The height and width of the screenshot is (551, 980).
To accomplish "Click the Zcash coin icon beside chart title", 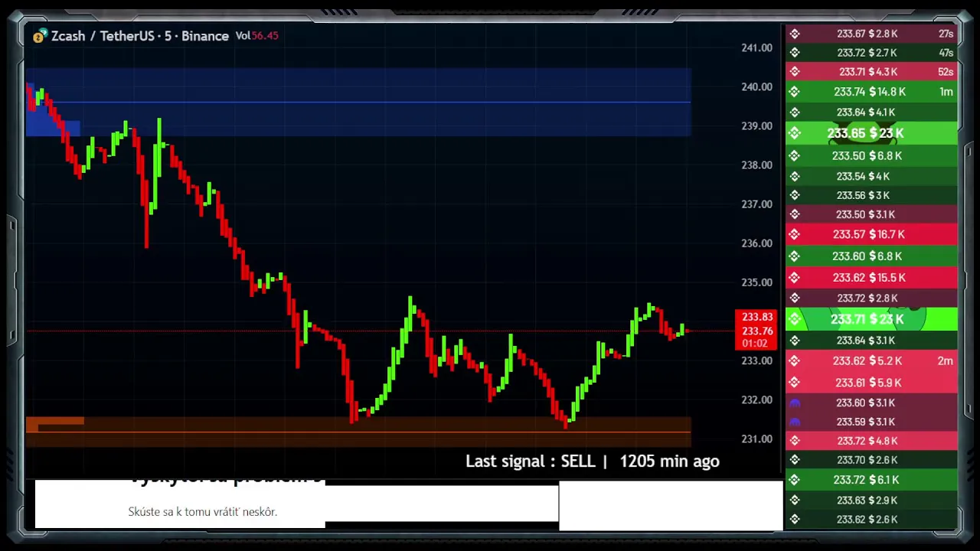I will [x=41, y=35].
